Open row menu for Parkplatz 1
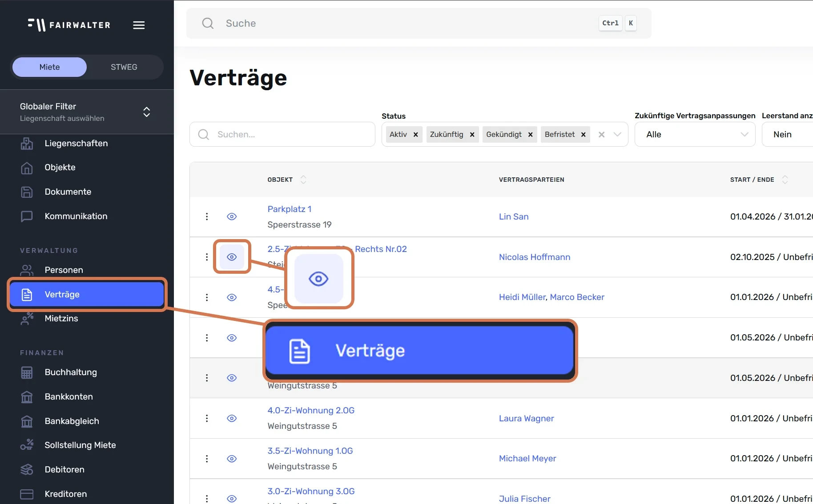The image size is (813, 504). [207, 216]
